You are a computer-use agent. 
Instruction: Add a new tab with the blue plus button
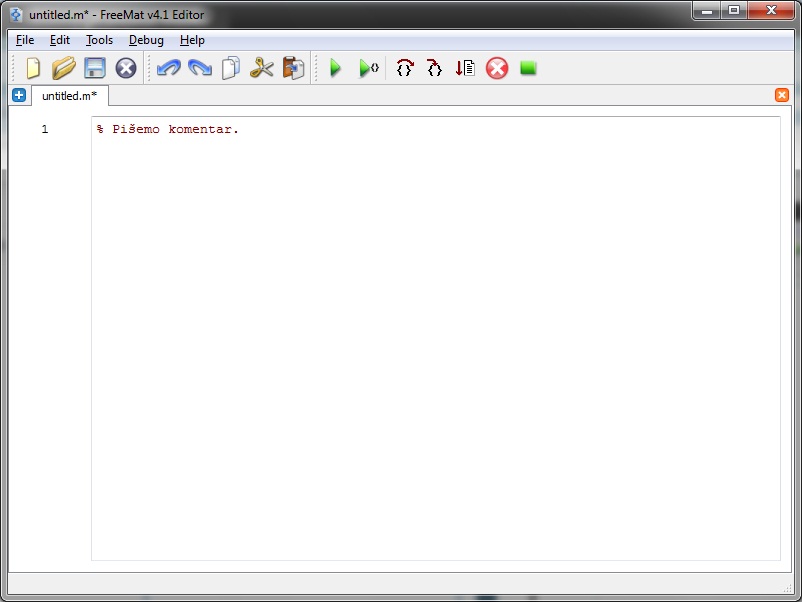point(19,95)
